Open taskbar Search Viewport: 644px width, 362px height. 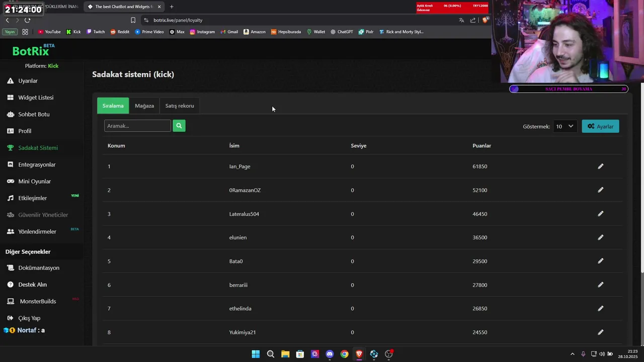(270, 354)
